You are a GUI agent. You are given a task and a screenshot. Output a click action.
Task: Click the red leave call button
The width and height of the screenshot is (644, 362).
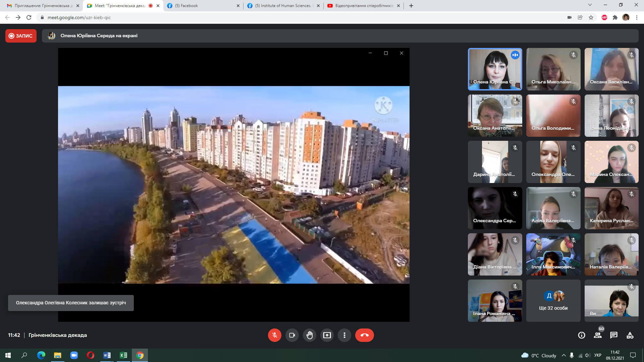tap(364, 335)
